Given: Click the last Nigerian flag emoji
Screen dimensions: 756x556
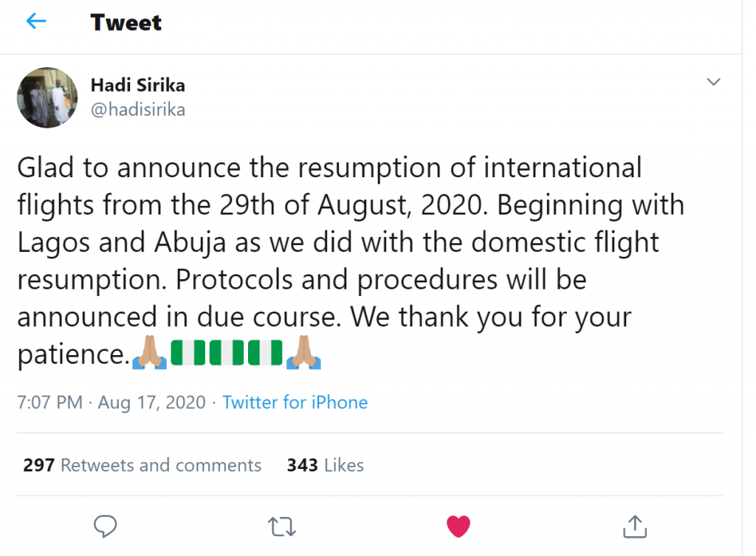Looking at the screenshot, I should tap(265, 354).
